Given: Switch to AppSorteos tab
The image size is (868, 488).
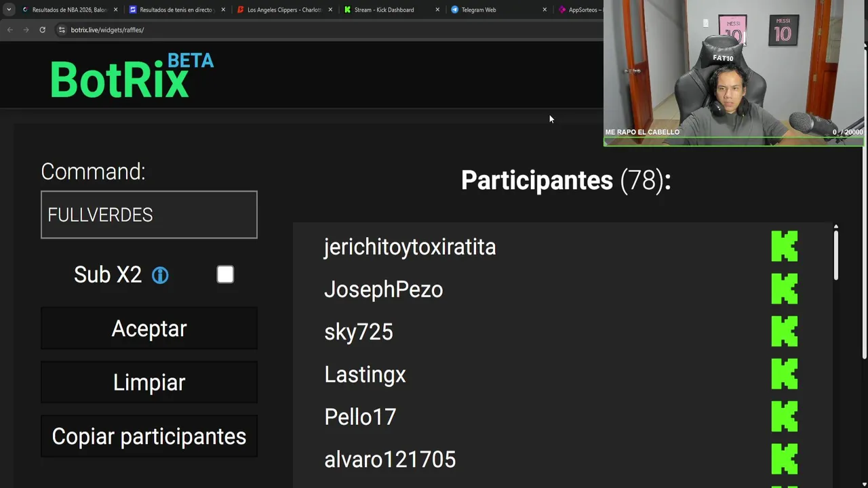Looking at the screenshot, I should pos(578,9).
